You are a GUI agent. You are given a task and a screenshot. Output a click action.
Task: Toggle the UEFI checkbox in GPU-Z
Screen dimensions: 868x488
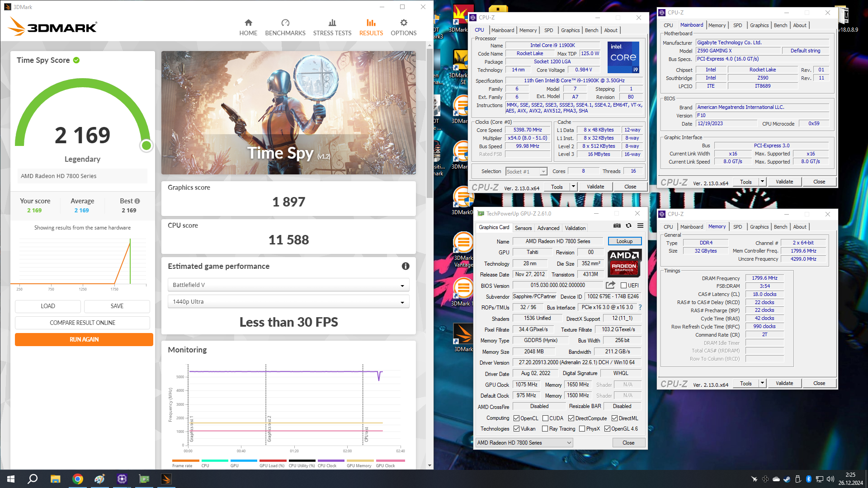(x=623, y=286)
